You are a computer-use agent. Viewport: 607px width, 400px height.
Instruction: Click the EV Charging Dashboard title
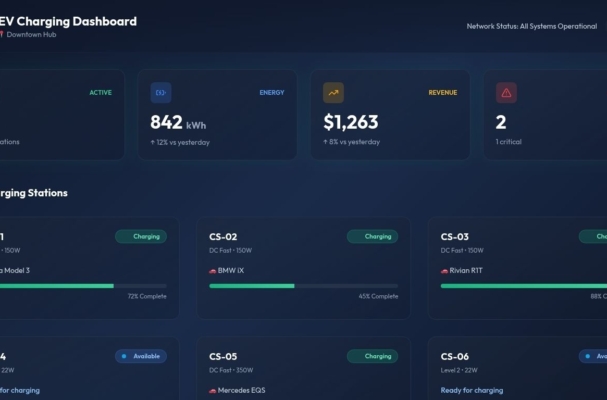tap(68, 21)
